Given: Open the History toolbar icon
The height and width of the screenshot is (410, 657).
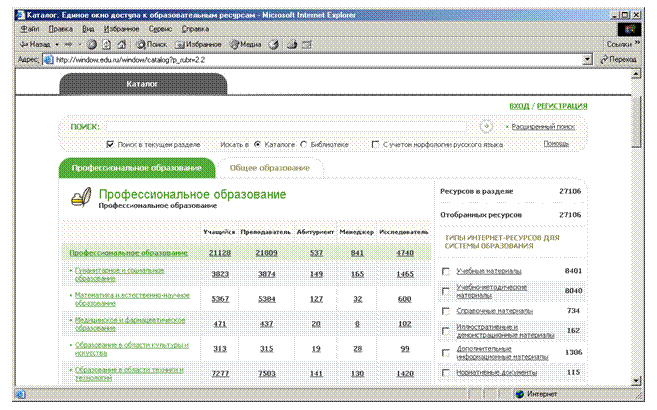Looking at the screenshot, I should point(274,44).
